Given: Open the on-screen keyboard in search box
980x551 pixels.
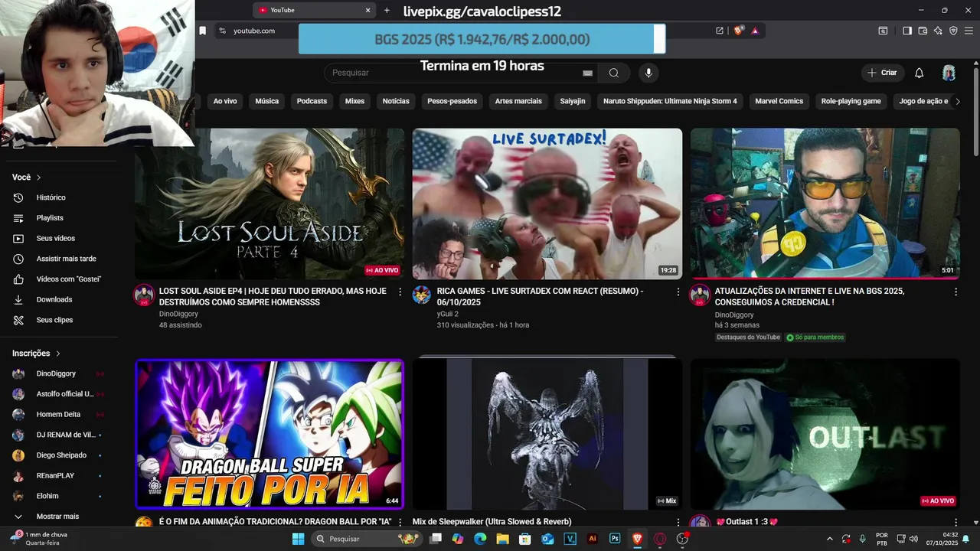Looking at the screenshot, I should (x=587, y=73).
